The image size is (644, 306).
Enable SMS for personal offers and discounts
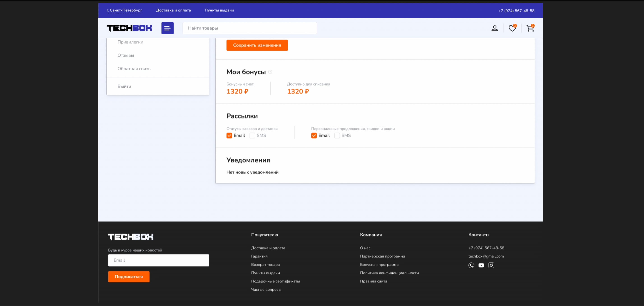point(337,135)
